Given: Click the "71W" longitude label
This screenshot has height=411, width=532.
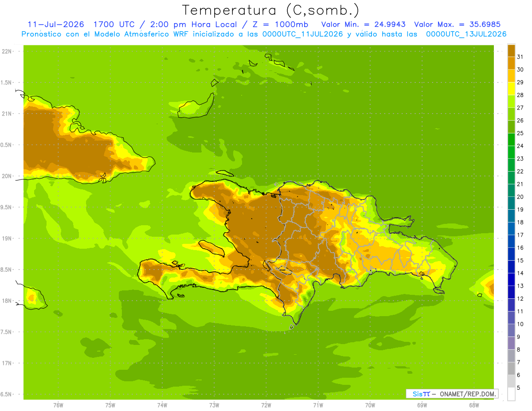Looking at the screenshot, I should pyautogui.click(x=318, y=405).
